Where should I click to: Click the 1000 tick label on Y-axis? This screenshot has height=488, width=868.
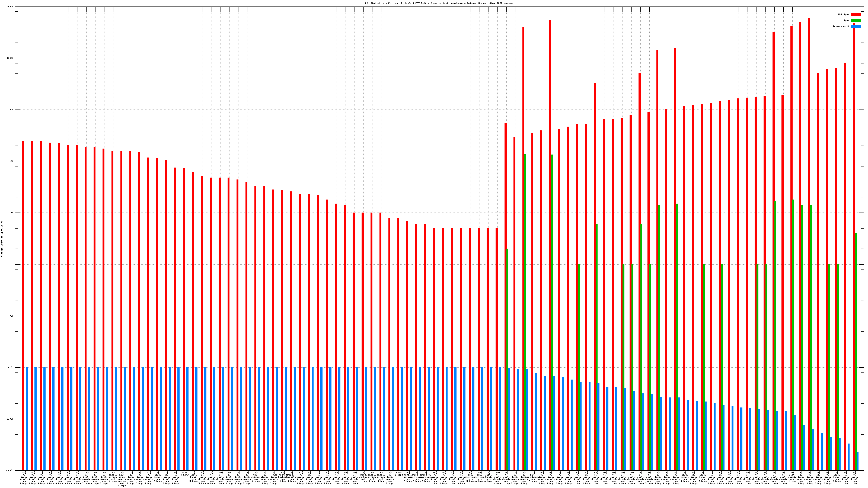(11, 110)
